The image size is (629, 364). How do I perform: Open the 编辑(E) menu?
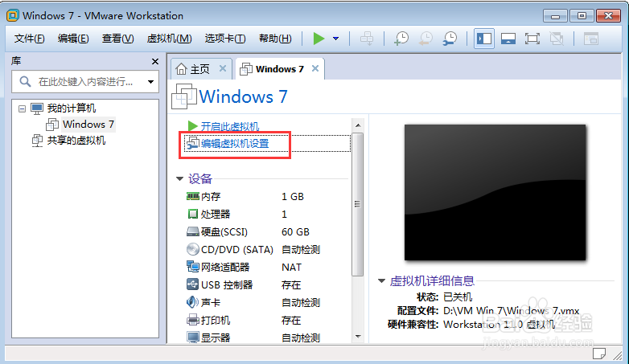tap(73, 39)
